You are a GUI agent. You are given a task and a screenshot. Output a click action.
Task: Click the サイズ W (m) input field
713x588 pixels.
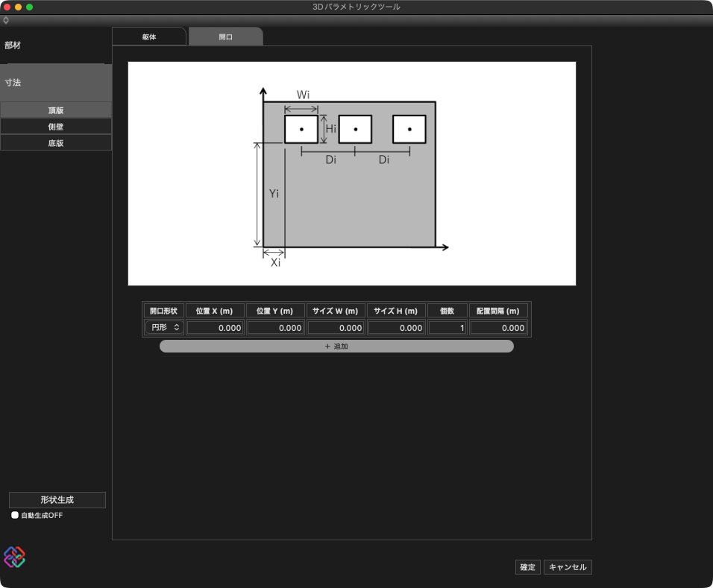click(336, 328)
